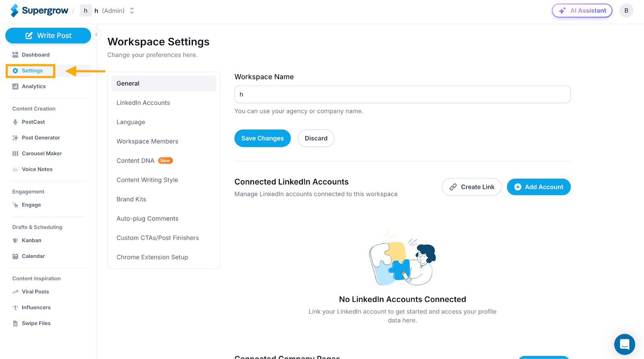The image size is (644, 359).
Task: Open the Carousel Maker columns icon
Action: point(15,154)
